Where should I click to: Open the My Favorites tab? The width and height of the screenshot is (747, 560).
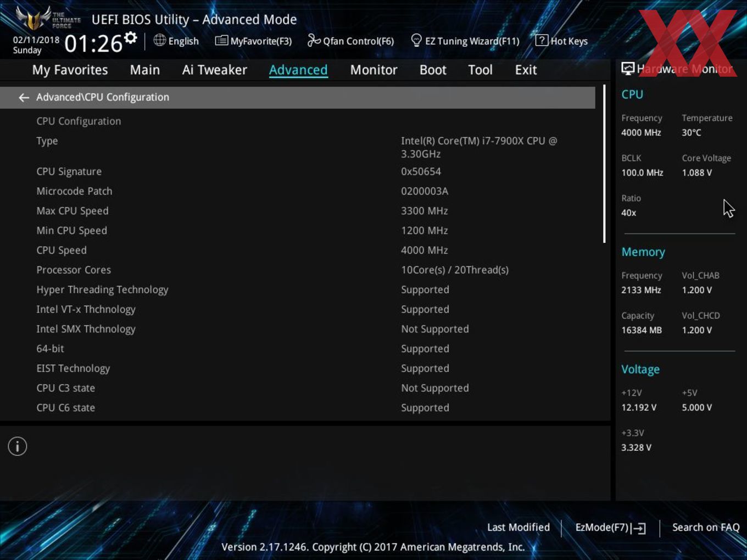click(70, 70)
